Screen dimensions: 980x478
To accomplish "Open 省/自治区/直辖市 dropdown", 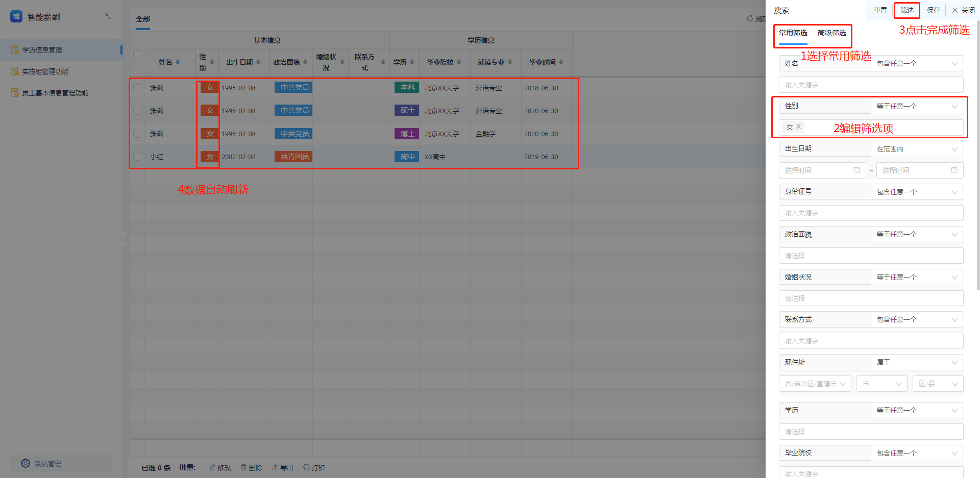I will click(815, 384).
